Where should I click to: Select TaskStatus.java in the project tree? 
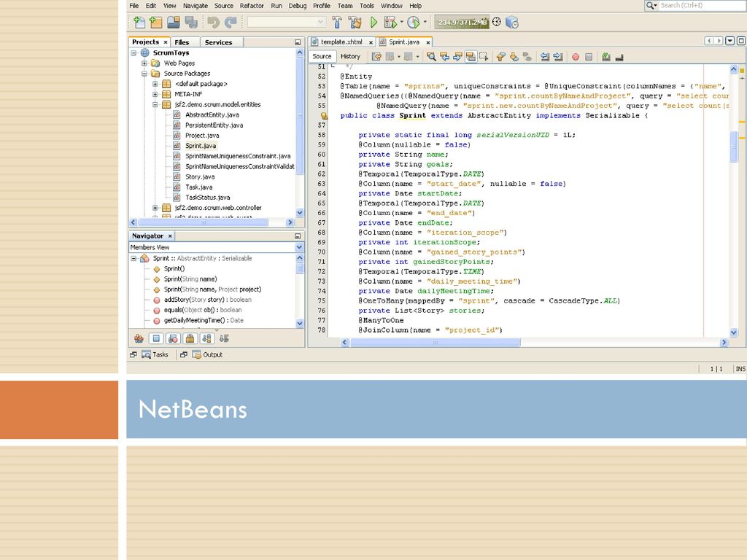(208, 198)
